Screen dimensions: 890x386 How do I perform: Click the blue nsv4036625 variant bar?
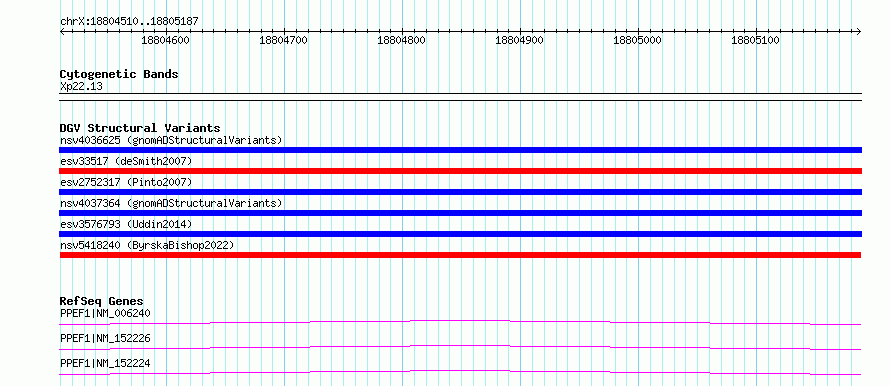tap(460, 150)
